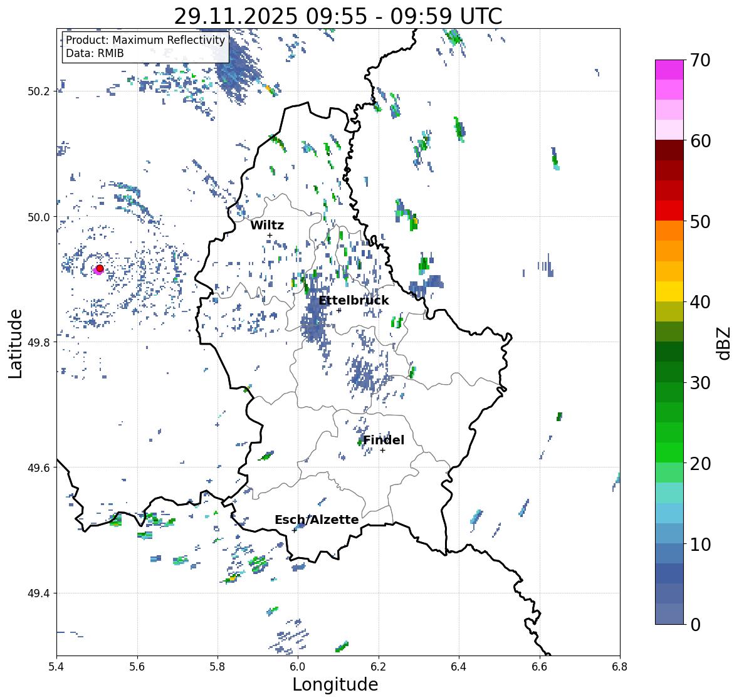Click longitude tick label 5.4
The width and height of the screenshot is (739, 700).
pyautogui.click(x=56, y=667)
